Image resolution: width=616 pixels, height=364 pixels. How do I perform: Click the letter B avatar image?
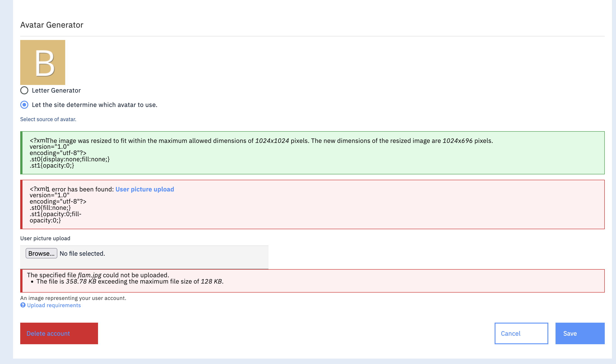[x=43, y=62]
